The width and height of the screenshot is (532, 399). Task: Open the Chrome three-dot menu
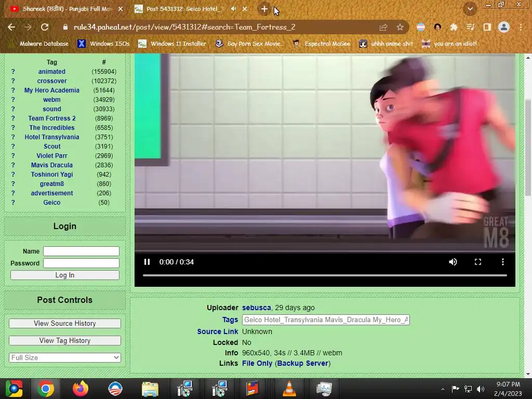pos(521,27)
